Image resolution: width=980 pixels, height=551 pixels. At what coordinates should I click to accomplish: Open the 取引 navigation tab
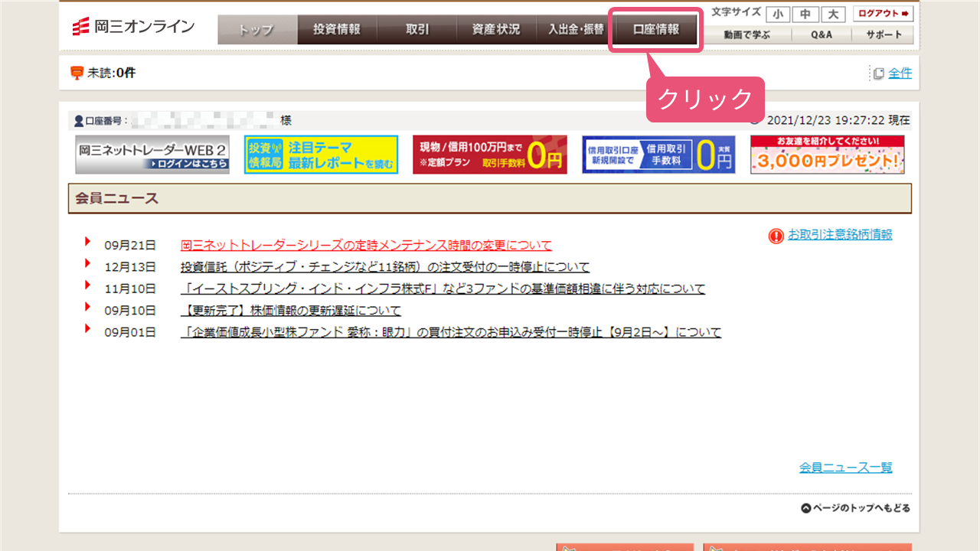417,30
